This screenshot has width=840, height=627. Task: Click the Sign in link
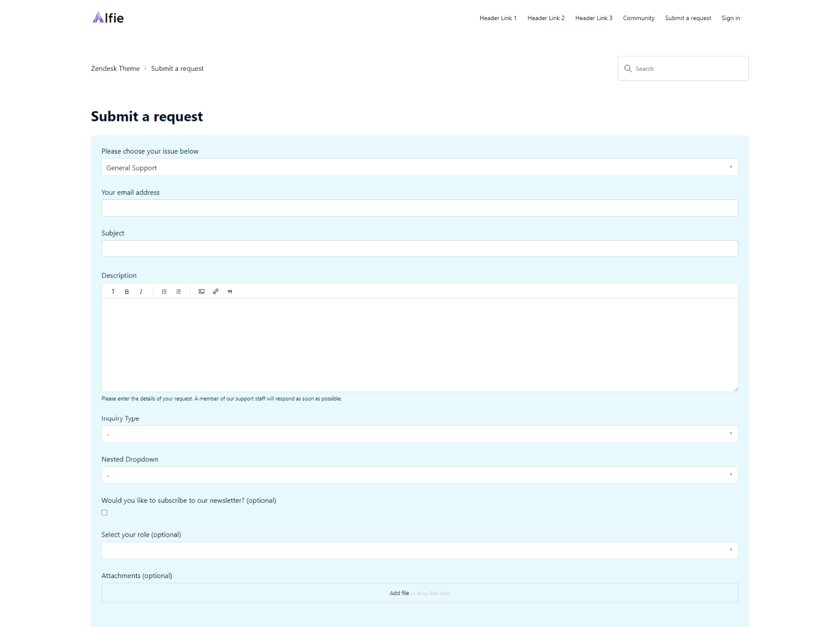[x=730, y=18]
